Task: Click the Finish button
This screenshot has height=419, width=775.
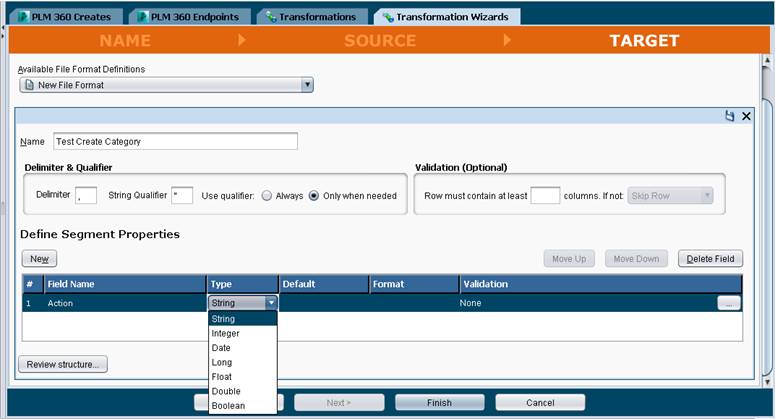Action: [x=439, y=403]
